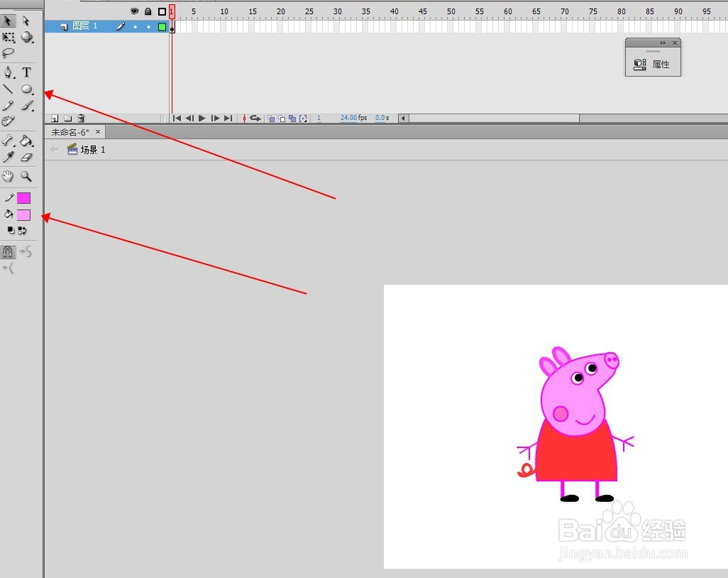Go to first frame
This screenshot has width=728, height=578.
(x=177, y=119)
